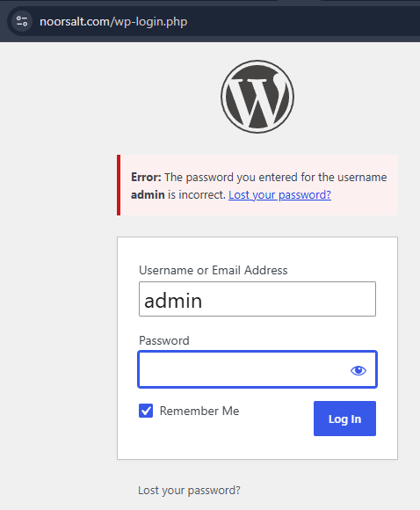Click the red stripe on error notice
The image size is (420, 510).
pyautogui.click(x=119, y=185)
